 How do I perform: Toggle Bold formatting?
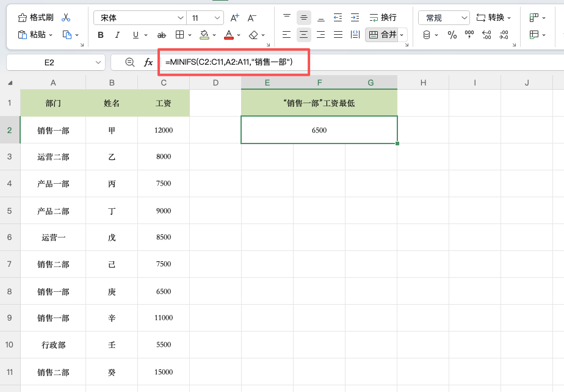pos(101,35)
